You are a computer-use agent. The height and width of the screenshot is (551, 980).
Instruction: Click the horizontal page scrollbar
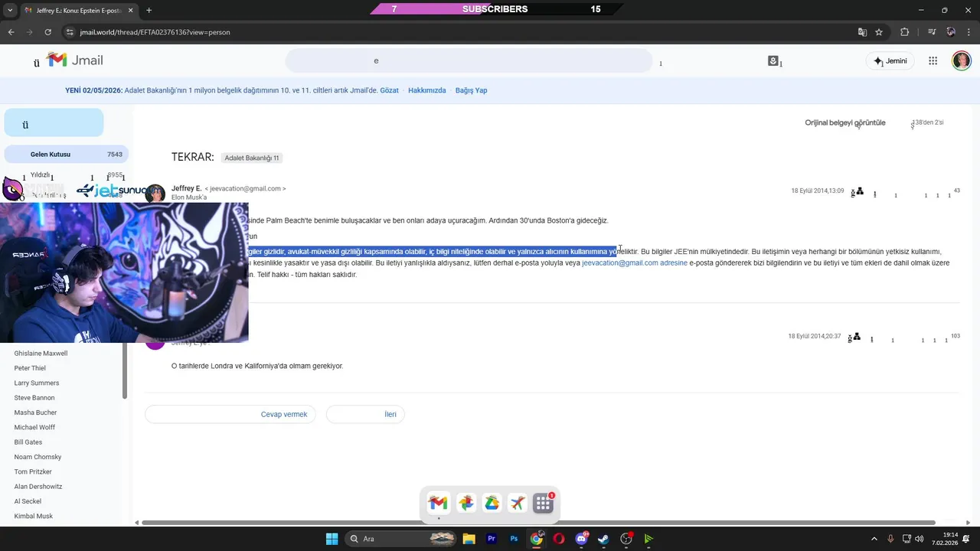click(x=538, y=523)
